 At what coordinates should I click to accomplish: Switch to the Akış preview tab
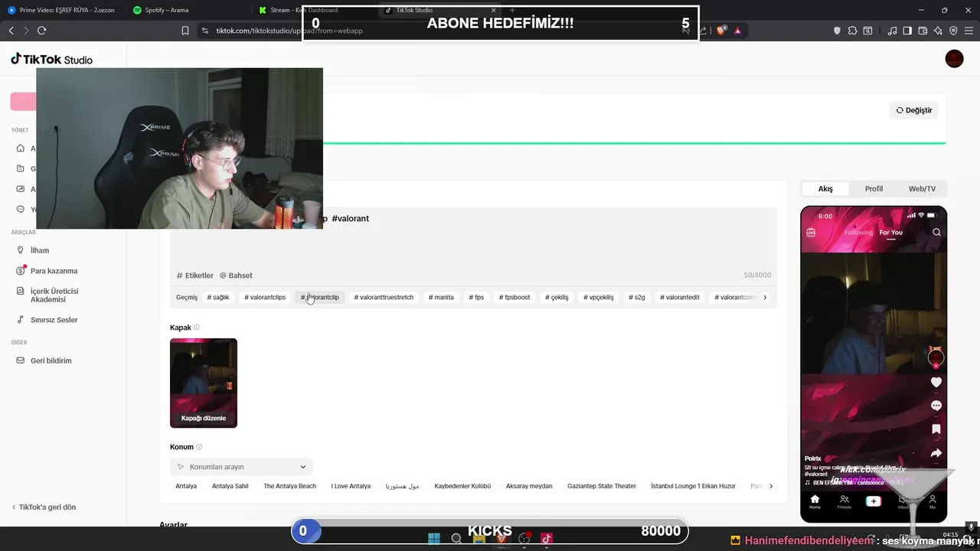pyautogui.click(x=825, y=189)
